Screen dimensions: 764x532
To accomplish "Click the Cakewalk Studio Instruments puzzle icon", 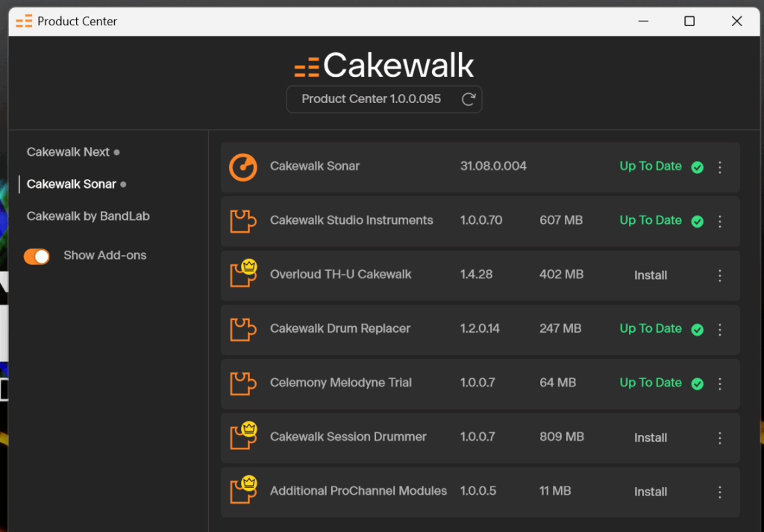I will (x=242, y=221).
